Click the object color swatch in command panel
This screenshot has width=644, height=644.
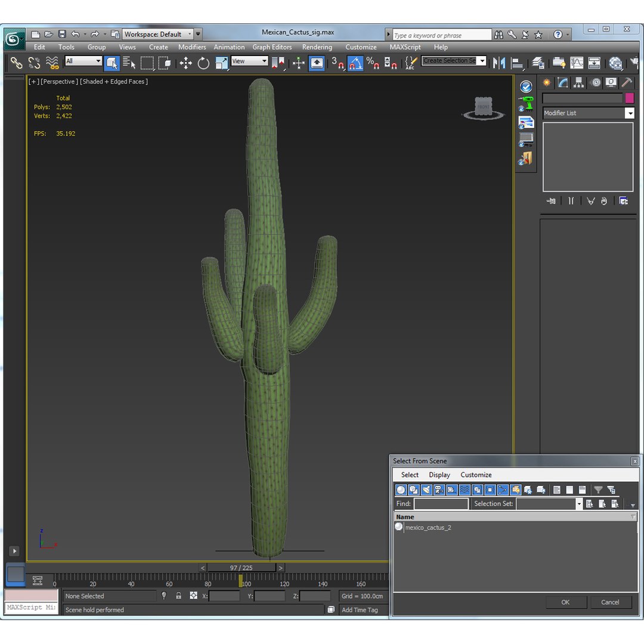pos(629,98)
